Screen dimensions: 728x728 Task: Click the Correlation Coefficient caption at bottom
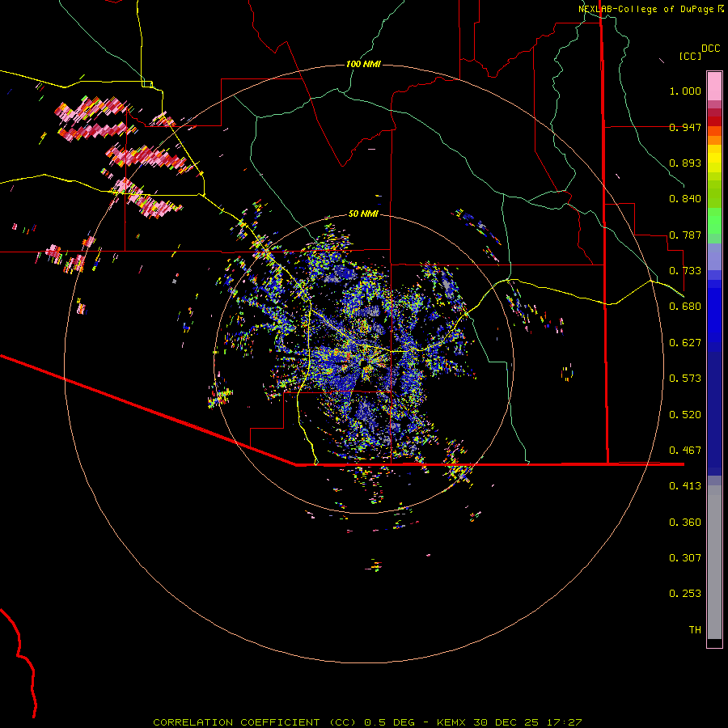click(x=366, y=722)
